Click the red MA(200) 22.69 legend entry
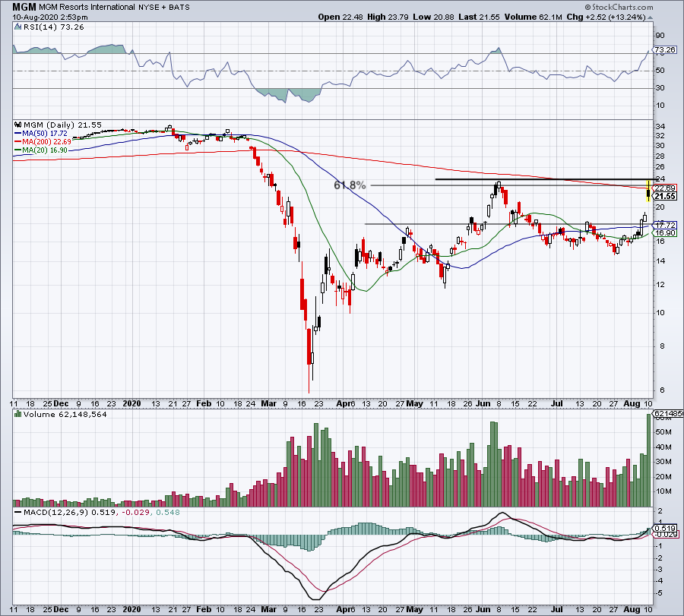 [43, 142]
